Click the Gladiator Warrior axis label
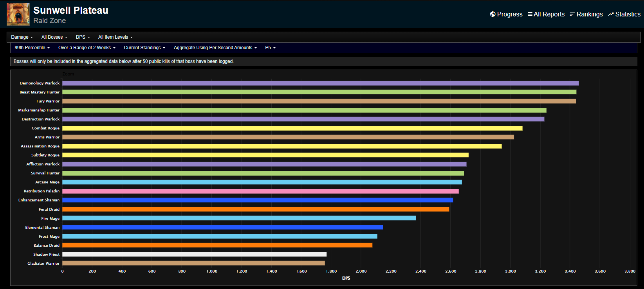Image resolution: width=644 pixels, height=289 pixels. [43, 264]
